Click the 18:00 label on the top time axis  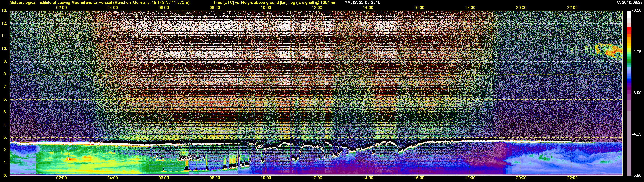click(470, 7)
